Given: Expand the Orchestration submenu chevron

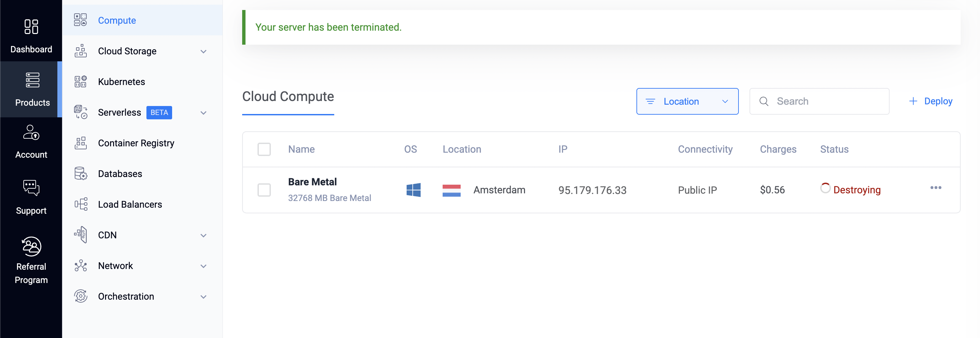Looking at the screenshot, I should coord(203,297).
